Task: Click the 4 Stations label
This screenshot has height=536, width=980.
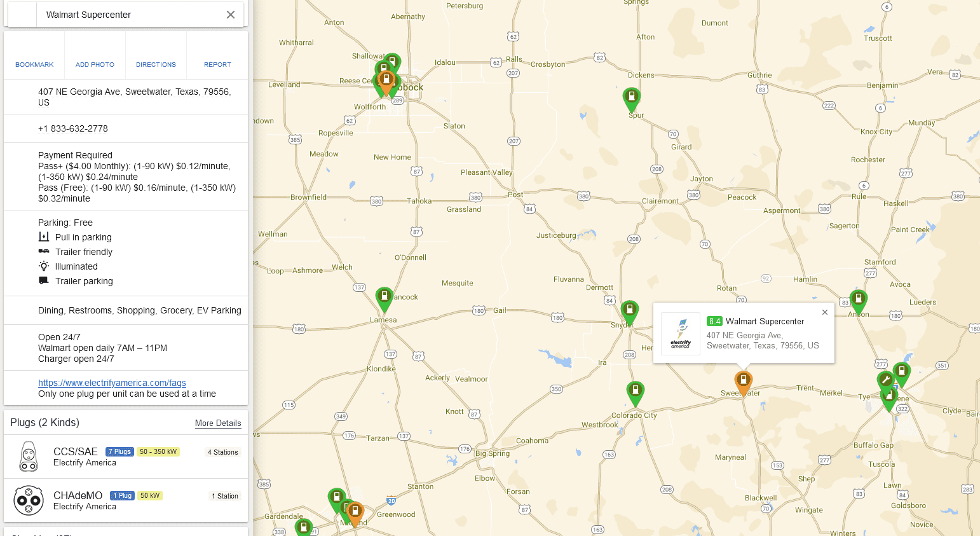Action: (223, 453)
